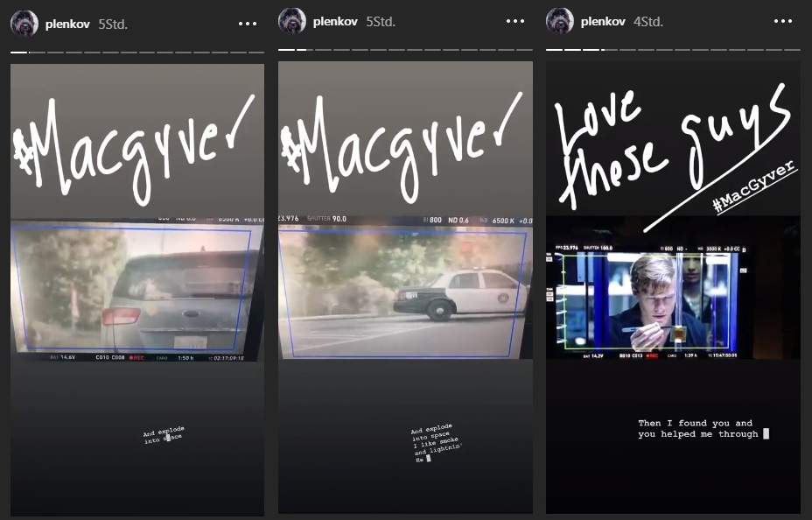The width and height of the screenshot is (812, 520).
Task: Click plenkov username in first story
Action: click(x=67, y=25)
